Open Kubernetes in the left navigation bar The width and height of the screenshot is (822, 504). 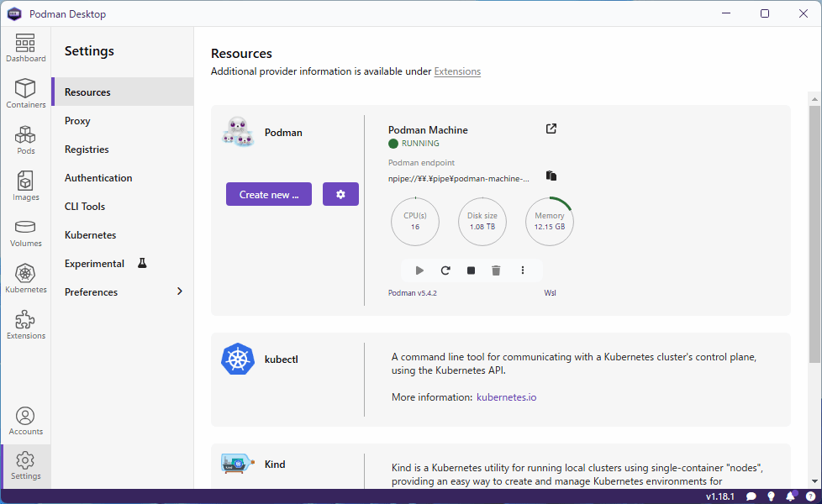click(x=26, y=279)
